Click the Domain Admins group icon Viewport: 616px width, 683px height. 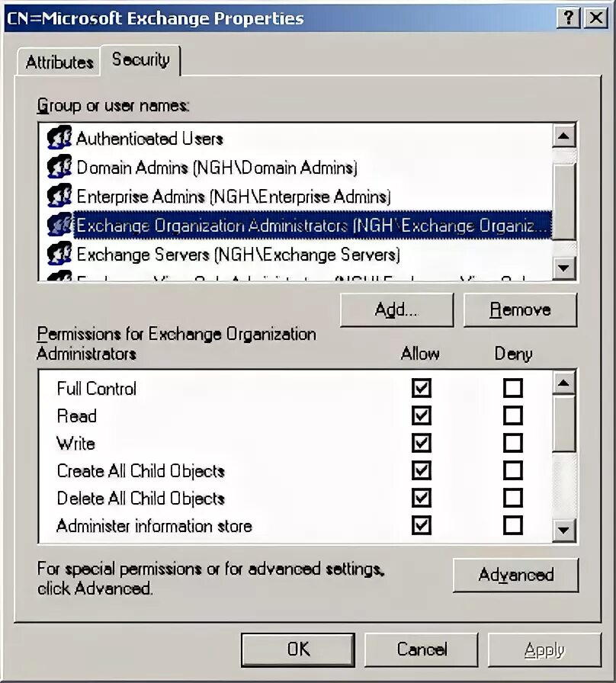pyautogui.click(x=59, y=167)
